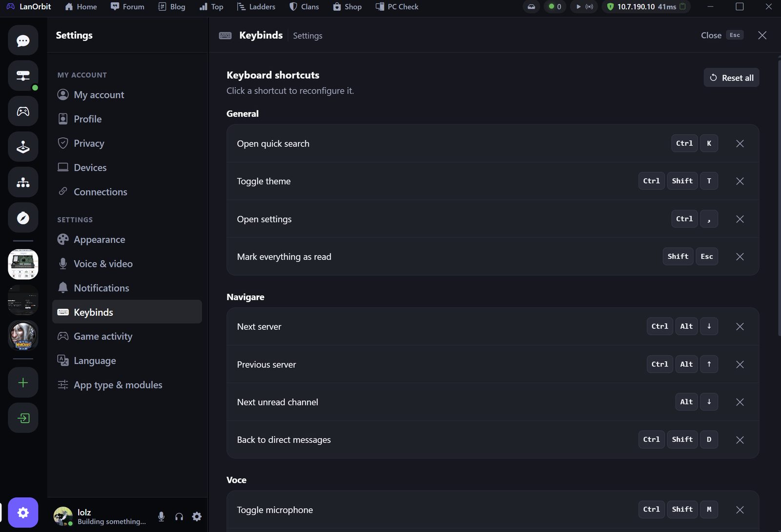Open Shop in top bar
The width and height of the screenshot is (781, 532).
coord(348,7)
